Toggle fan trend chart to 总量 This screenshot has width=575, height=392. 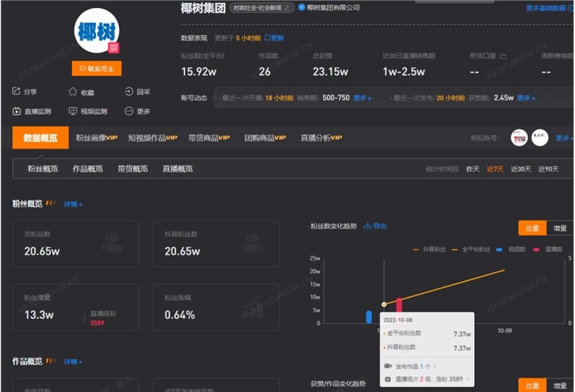pyautogui.click(x=532, y=228)
